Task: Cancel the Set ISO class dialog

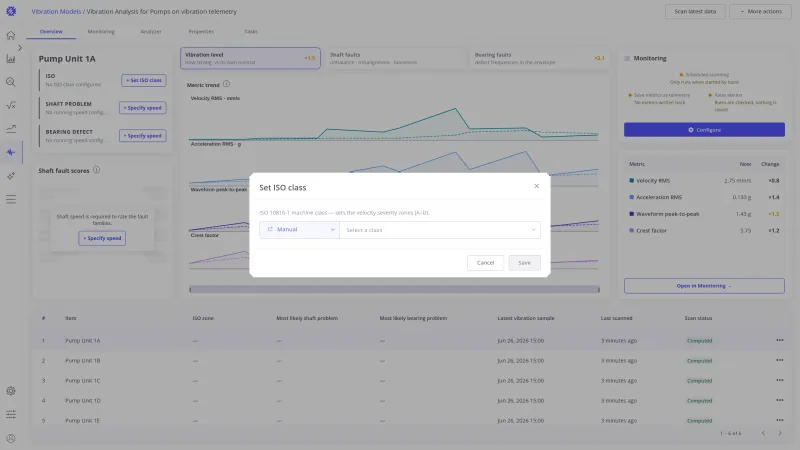Action: point(485,263)
